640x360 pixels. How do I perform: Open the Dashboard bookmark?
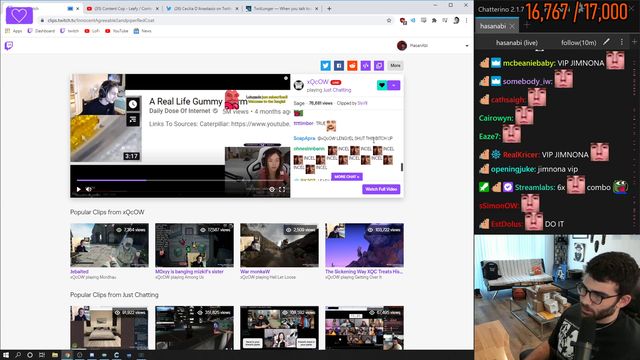(41, 31)
